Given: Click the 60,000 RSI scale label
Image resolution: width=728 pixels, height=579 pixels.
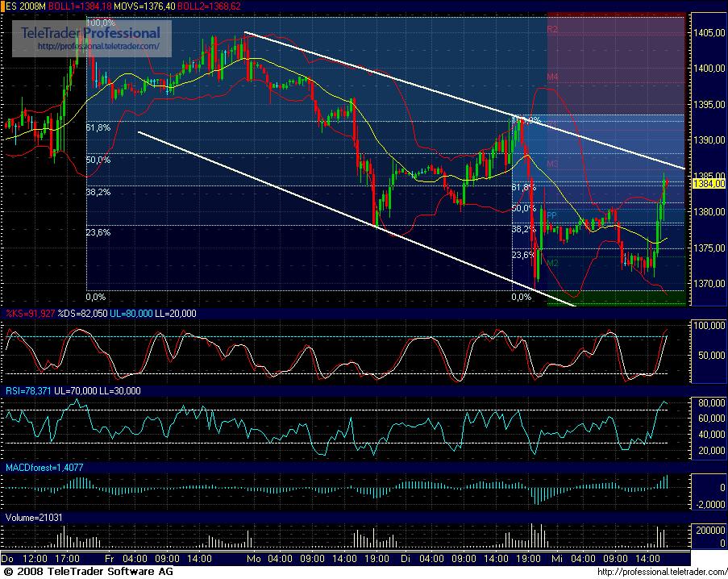Looking at the screenshot, I should click(711, 419).
